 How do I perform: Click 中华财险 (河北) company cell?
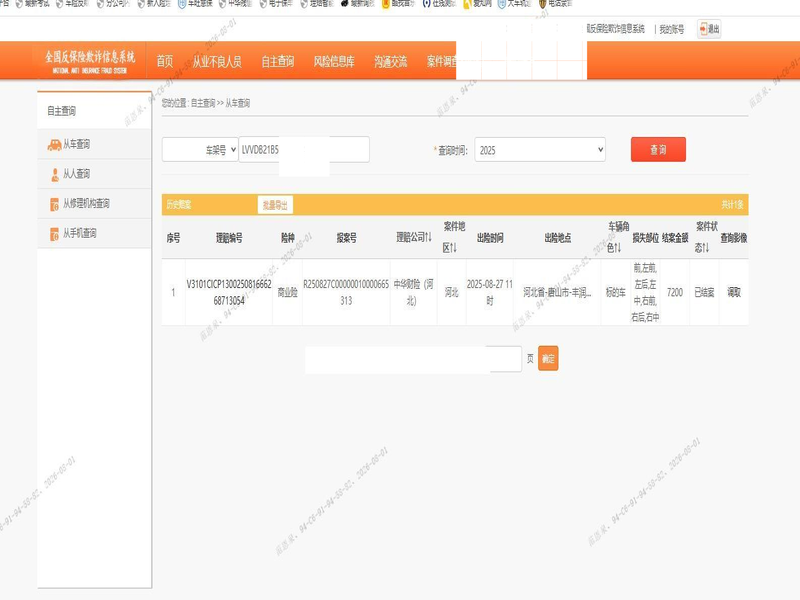point(413,292)
